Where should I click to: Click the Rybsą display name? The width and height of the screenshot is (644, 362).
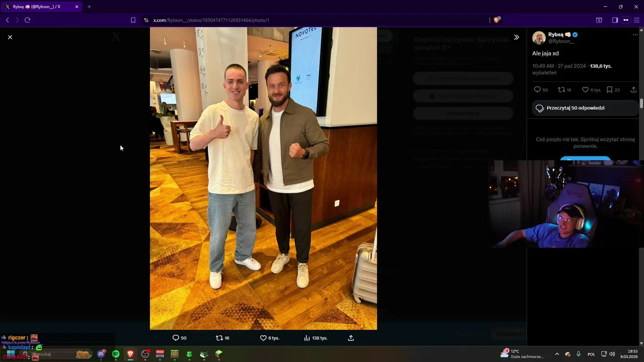point(555,35)
